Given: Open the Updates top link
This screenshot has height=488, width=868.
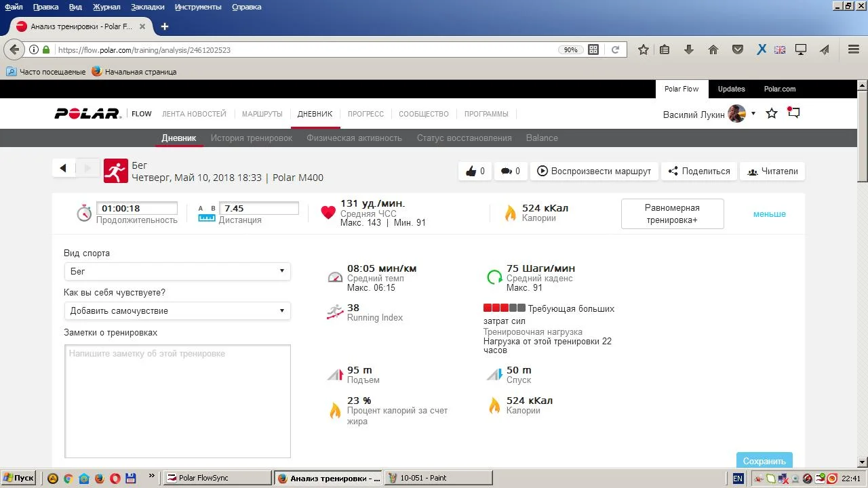Looking at the screenshot, I should pos(731,89).
